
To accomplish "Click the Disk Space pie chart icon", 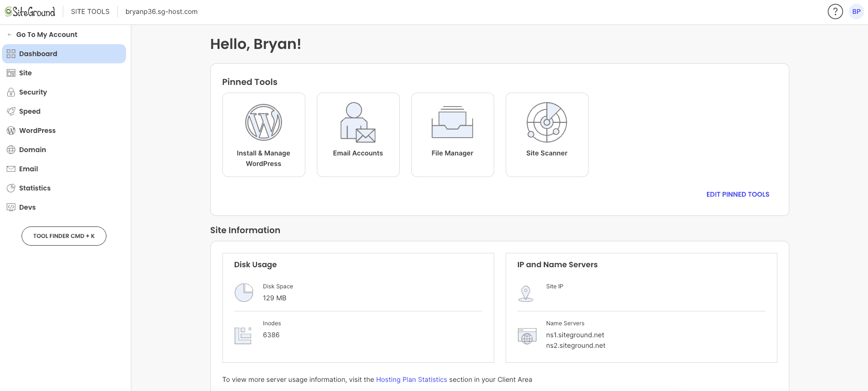I will [x=244, y=293].
